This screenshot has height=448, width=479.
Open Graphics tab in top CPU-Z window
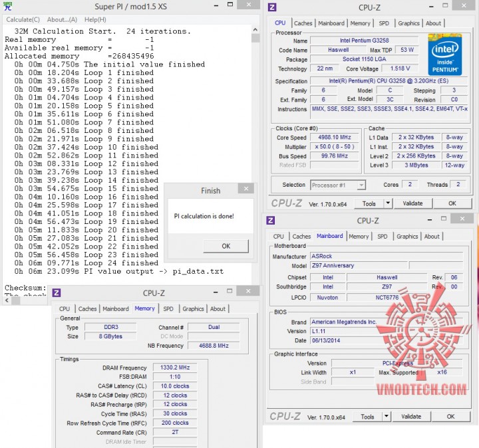coord(408,23)
